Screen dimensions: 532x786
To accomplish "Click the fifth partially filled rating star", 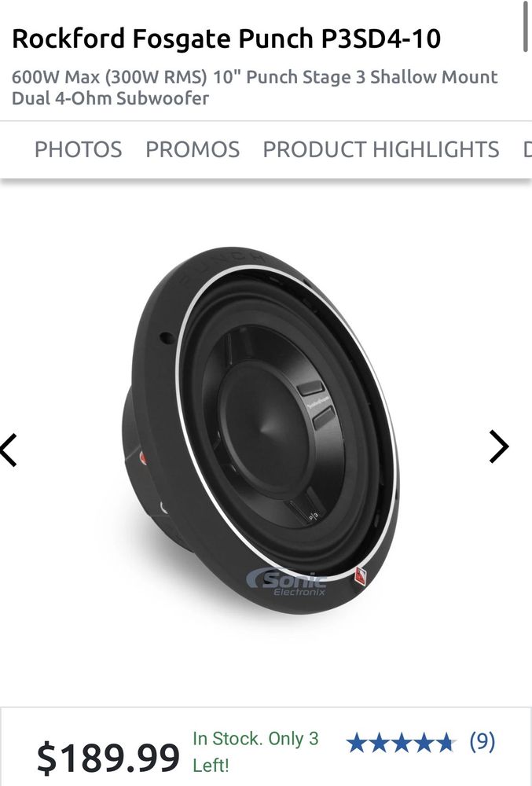I will pos(446,743).
